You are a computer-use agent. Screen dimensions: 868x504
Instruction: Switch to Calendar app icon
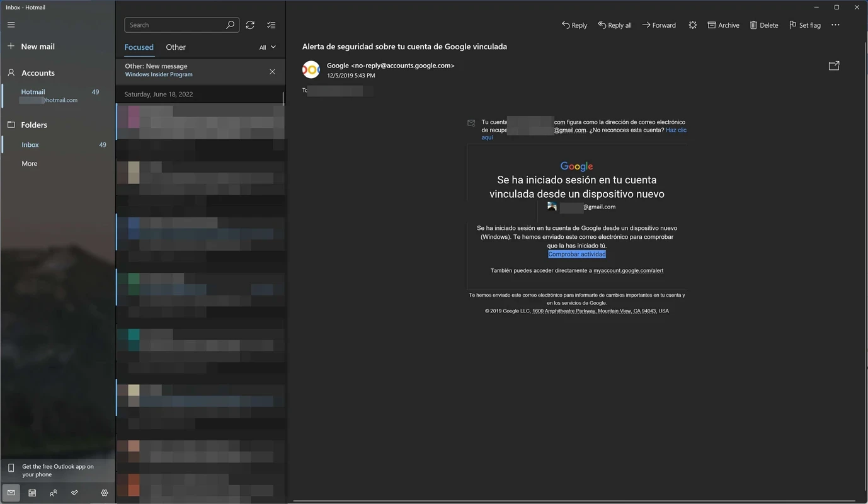point(32,493)
